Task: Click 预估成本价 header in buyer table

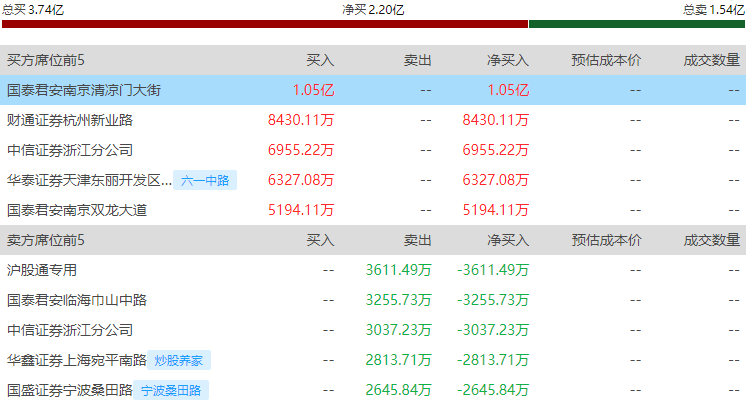Action: point(606,60)
